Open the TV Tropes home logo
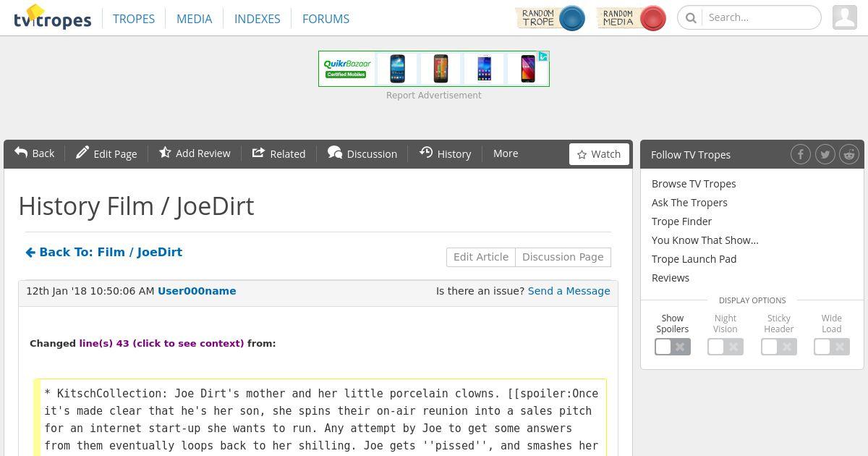This screenshot has height=456, width=868. (x=52, y=17)
